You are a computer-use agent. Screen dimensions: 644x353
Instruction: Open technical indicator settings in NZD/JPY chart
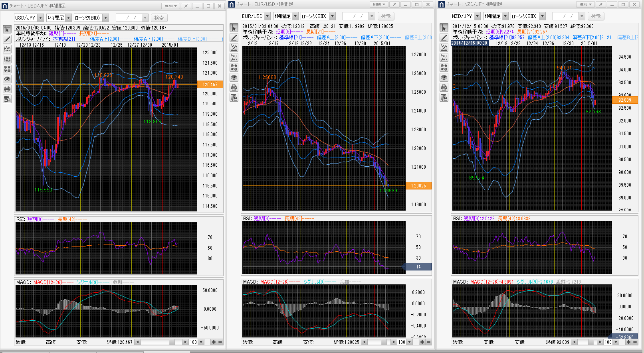[x=444, y=47]
